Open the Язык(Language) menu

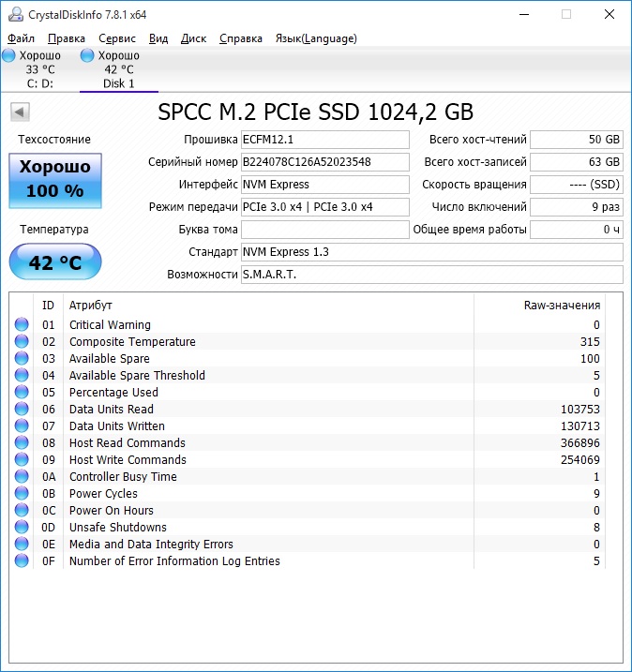click(316, 38)
